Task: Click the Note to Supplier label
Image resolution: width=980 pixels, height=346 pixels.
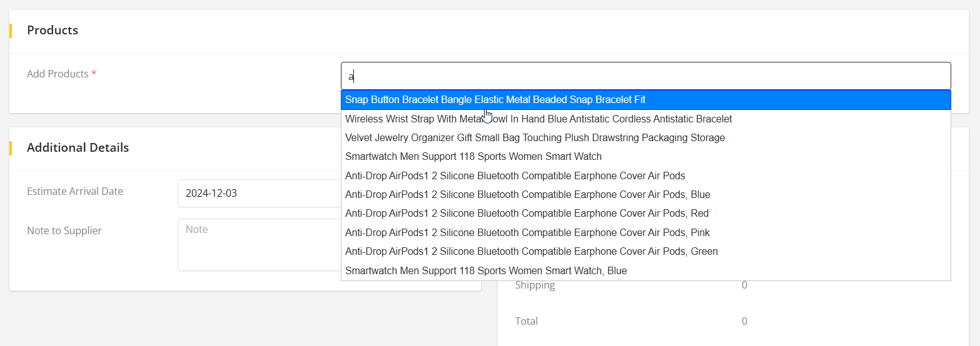Action: (64, 230)
